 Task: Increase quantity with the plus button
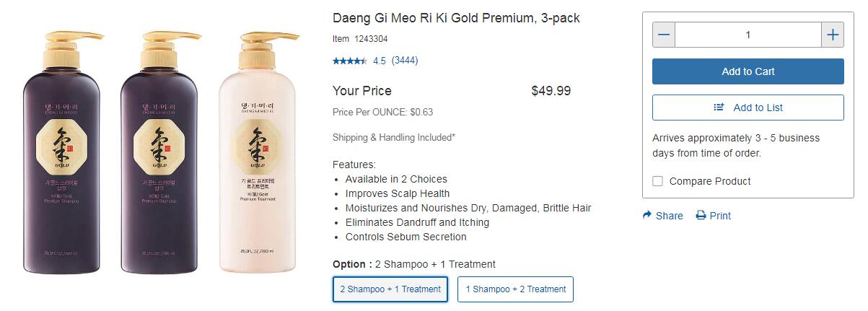[833, 35]
